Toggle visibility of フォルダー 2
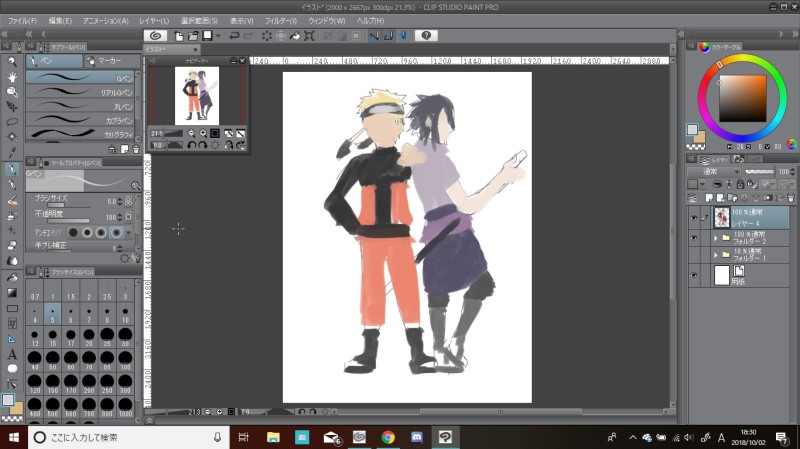The width and height of the screenshot is (800, 449). [x=694, y=238]
